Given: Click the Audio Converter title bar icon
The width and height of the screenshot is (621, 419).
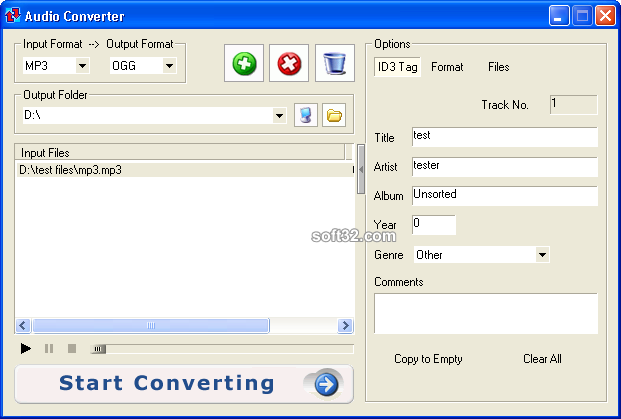Looking at the screenshot, I should tap(12, 15).
